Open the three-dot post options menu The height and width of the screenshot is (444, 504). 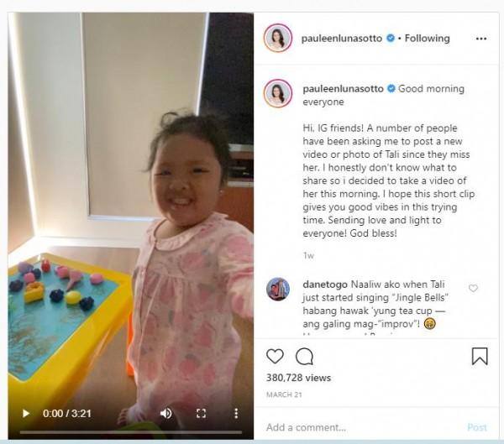click(x=480, y=39)
